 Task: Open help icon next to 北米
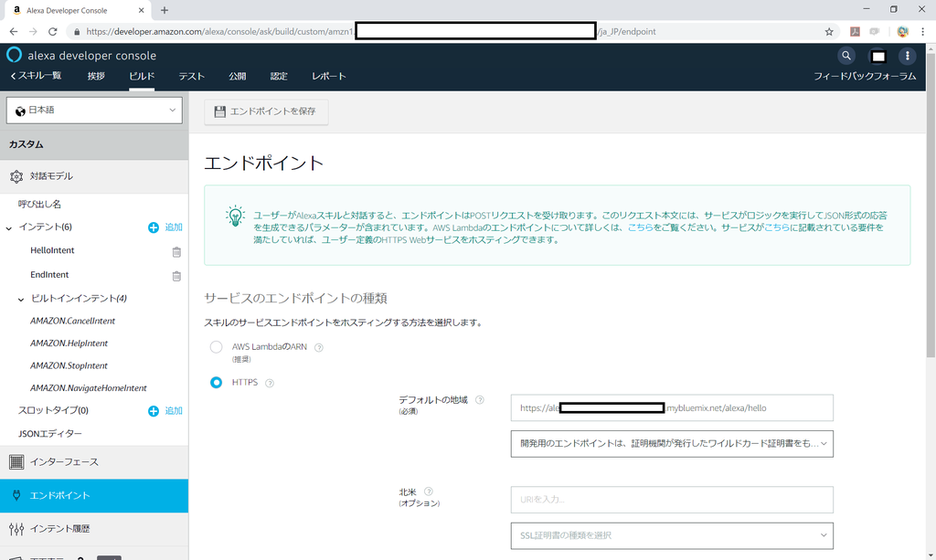pyautogui.click(x=428, y=491)
